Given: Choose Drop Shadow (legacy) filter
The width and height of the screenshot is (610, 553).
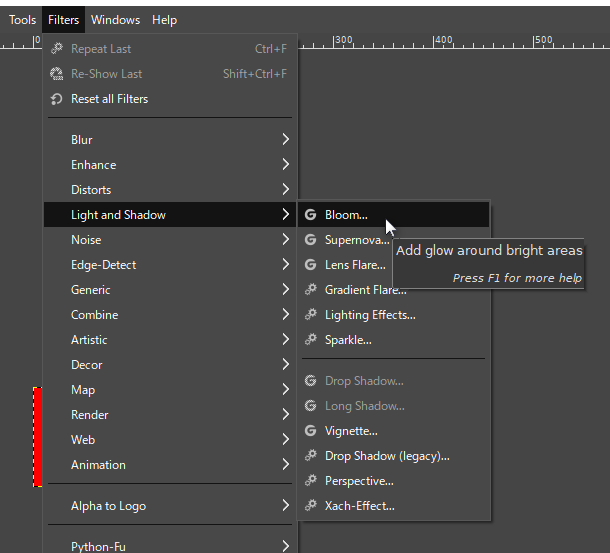Looking at the screenshot, I should pyautogui.click(x=387, y=456).
